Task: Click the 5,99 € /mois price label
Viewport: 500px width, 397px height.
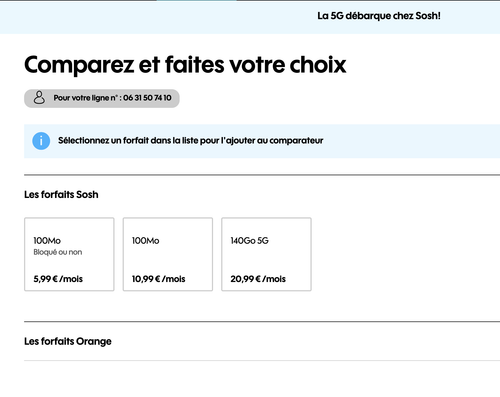Action: (58, 279)
